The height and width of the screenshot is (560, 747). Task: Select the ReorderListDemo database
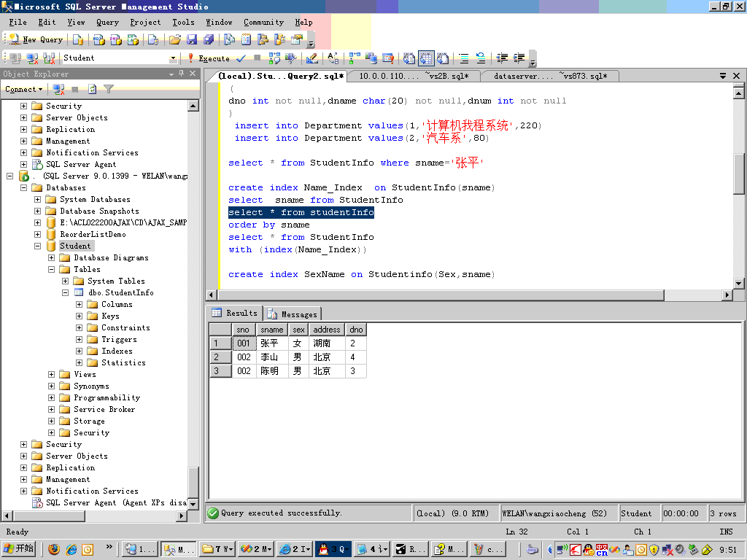(93, 234)
